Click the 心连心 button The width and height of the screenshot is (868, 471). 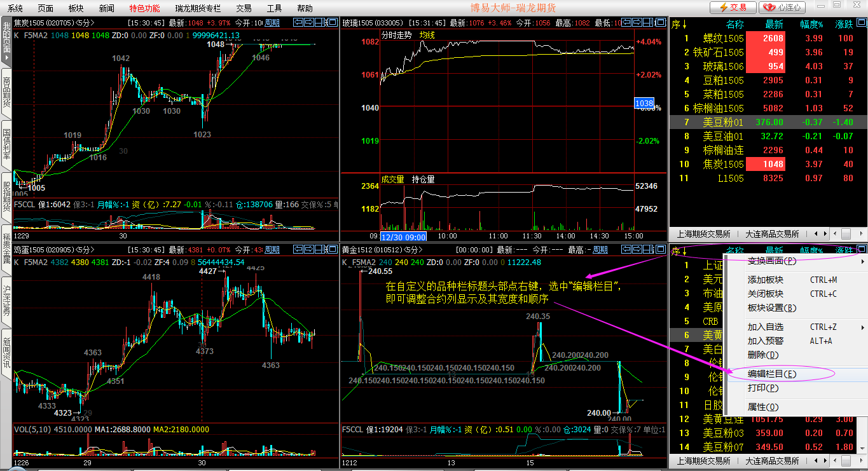click(x=783, y=8)
